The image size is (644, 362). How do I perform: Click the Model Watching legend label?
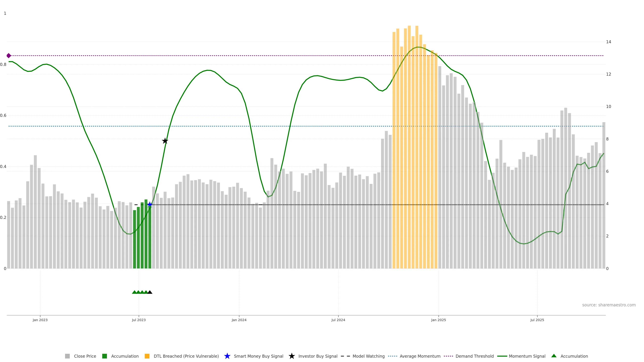[368, 356]
